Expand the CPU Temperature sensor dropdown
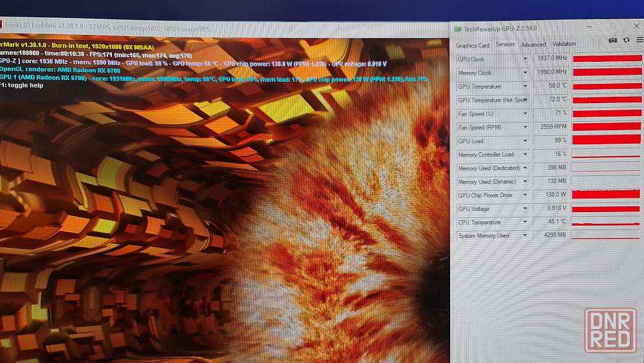The image size is (644, 363). 525,222
